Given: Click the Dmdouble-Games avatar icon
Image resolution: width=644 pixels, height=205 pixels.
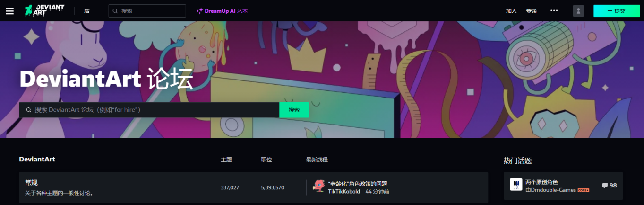Looking at the screenshot, I should click(516, 185).
